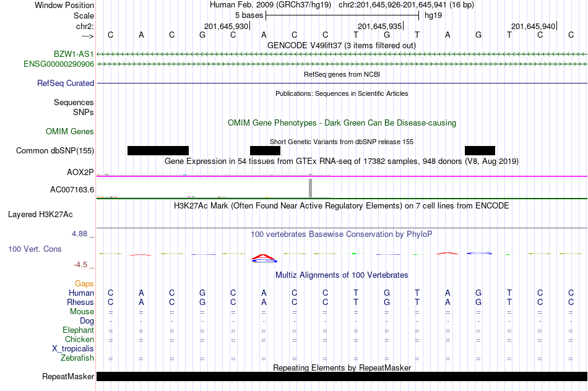The width and height of the screenshot is (588, 391).
Task: Click the Human alignment row label
Action: point(81,293)
